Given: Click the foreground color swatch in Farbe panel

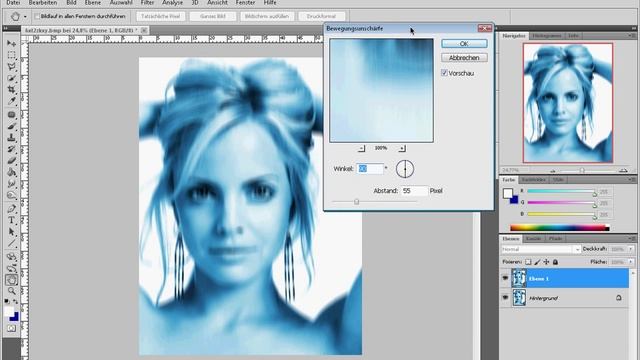Looking at the screenshot, I should (x=508, y=193).
